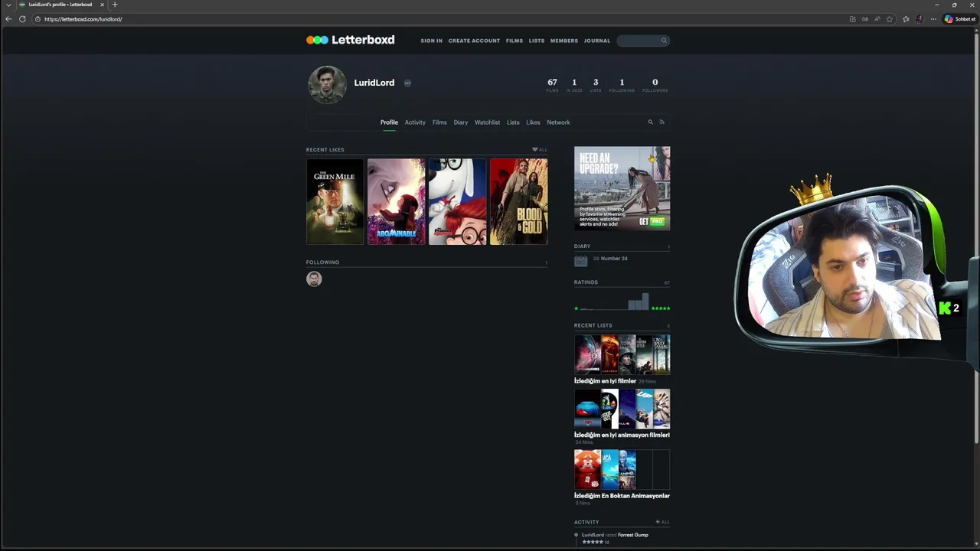Switch to the Activity tab
Screen dimensions: 980x551
tap(415, 122)
